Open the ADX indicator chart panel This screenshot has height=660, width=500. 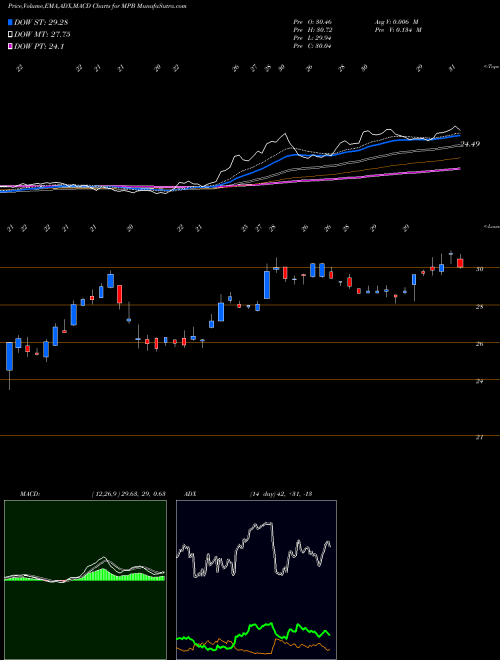pos(256,580)
